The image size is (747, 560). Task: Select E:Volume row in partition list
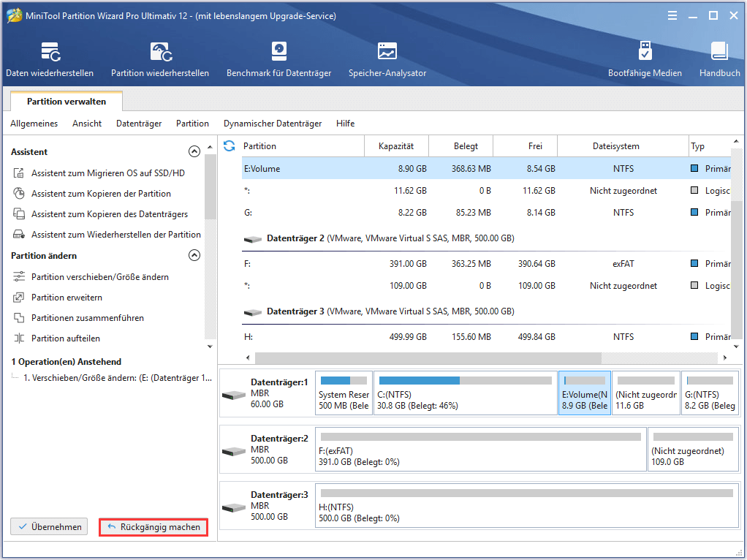[486, 169]
